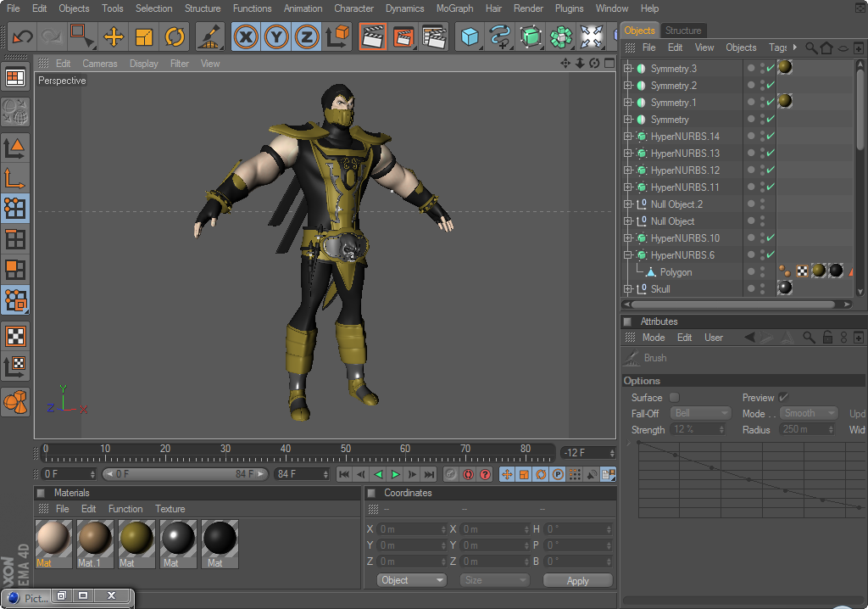Image resolution: width=868 pixels, height=609 pixels.
Task: Open the Object coordinate dropdown
Action: click(413, 580)
